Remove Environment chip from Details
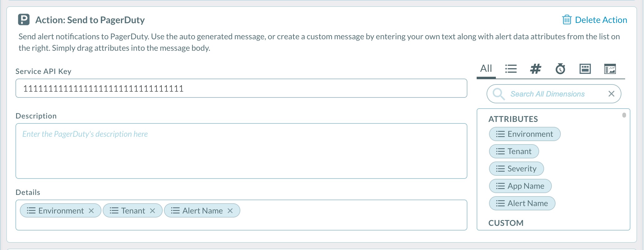This screenshot has width=644, height=250. [x=91, y=211]
